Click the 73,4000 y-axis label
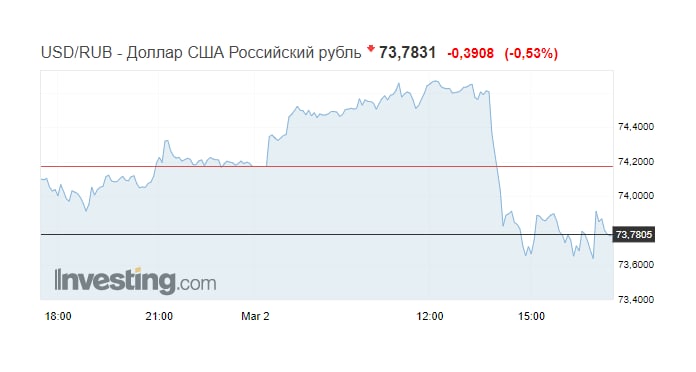 click(x=636, y=300)
